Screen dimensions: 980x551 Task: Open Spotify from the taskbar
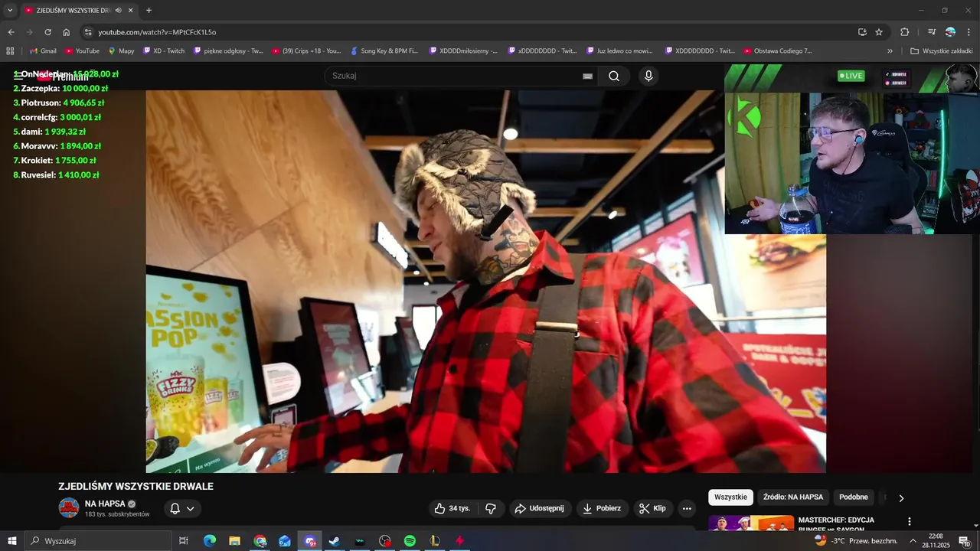pos(410,541)
